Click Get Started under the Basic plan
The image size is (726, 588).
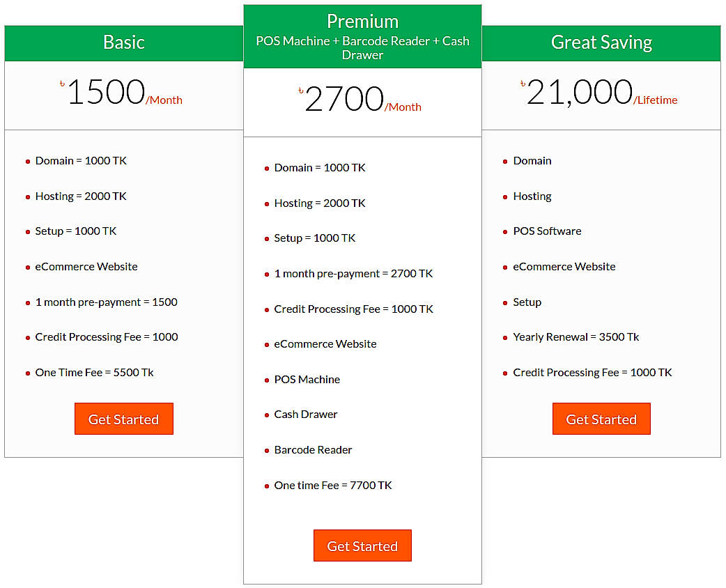123,419
